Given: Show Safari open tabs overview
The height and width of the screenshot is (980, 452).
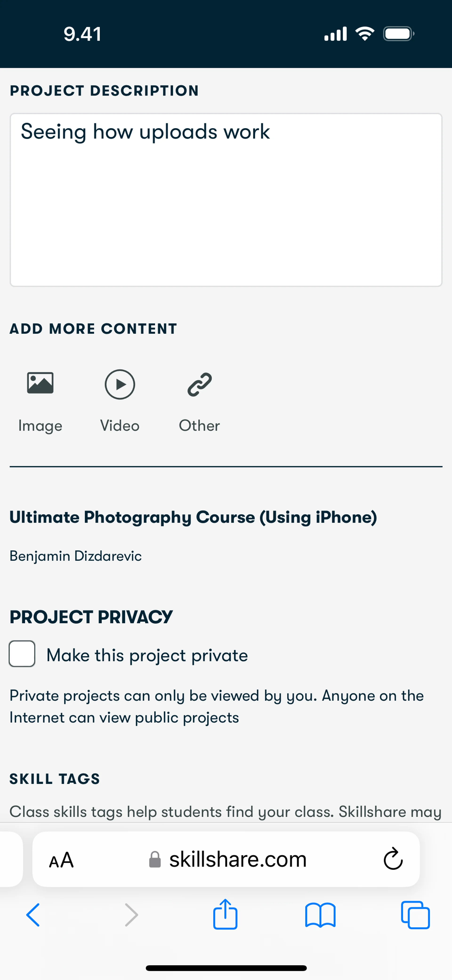Looking at the screenshot, I should [x=415, y=915].
